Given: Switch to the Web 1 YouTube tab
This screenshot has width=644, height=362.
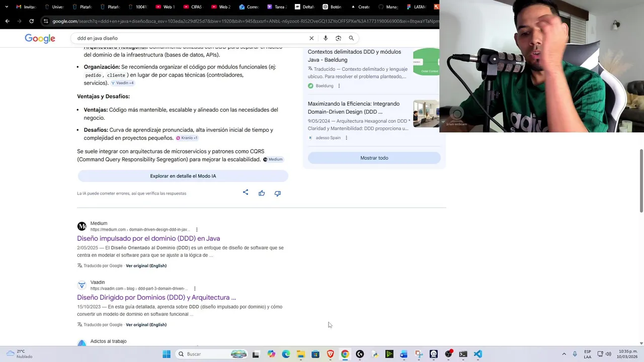Looking at the screenshot, I should (165, 7).
